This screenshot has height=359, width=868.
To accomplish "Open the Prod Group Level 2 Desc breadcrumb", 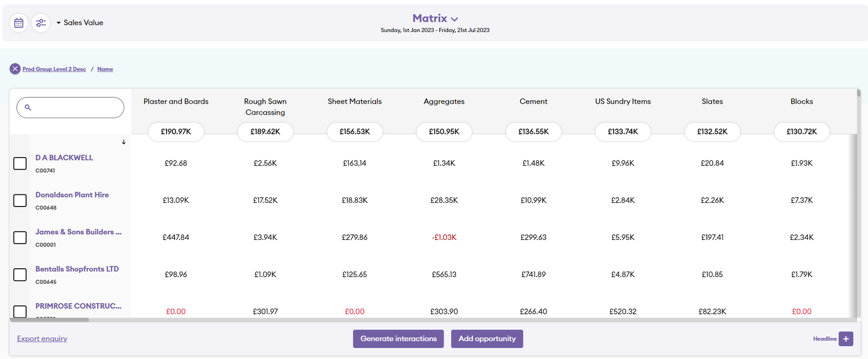I will 54,69.
